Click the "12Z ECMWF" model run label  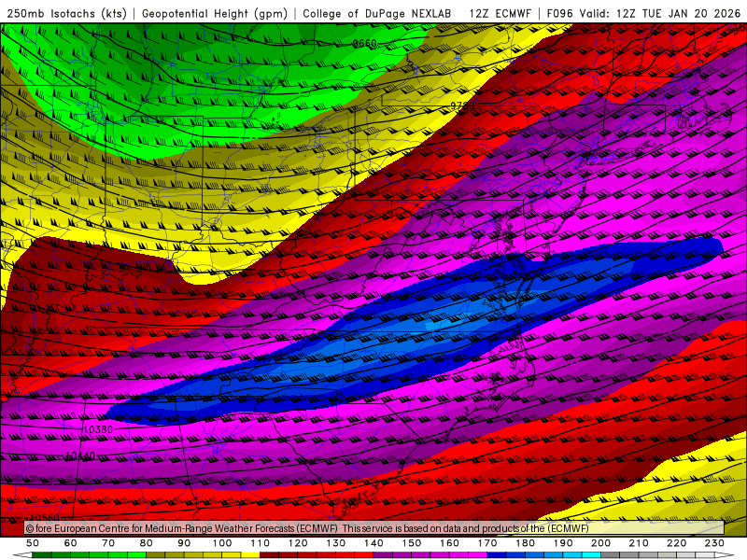500,13
